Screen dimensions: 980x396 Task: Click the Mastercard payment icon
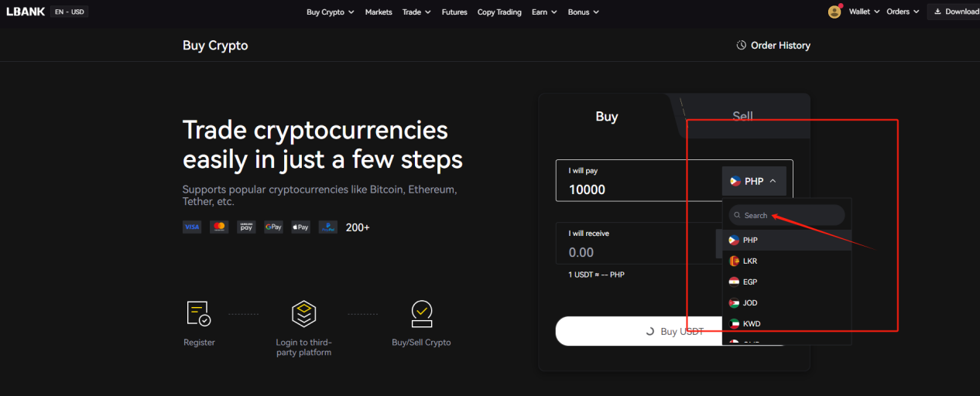[219, 227]
